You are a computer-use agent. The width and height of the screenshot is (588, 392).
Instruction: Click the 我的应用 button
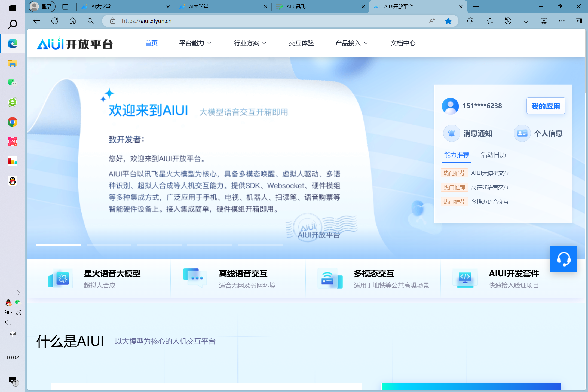(x=546, y=106)
